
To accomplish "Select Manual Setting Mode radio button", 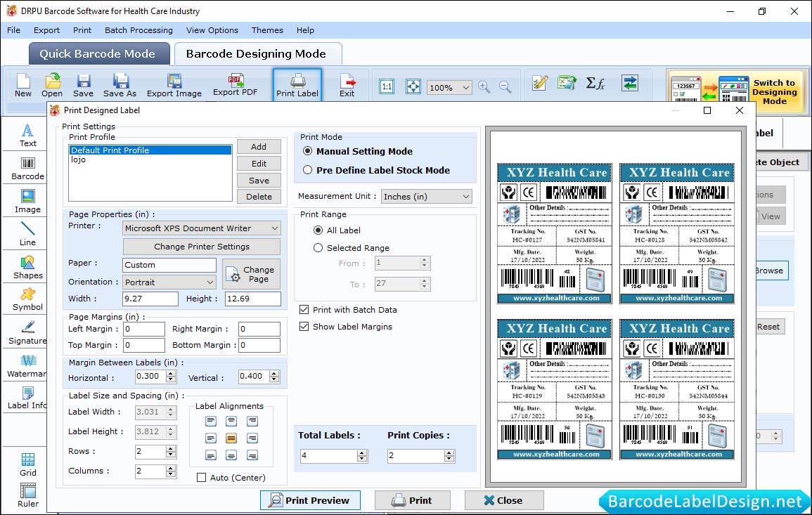I will 308,151.
